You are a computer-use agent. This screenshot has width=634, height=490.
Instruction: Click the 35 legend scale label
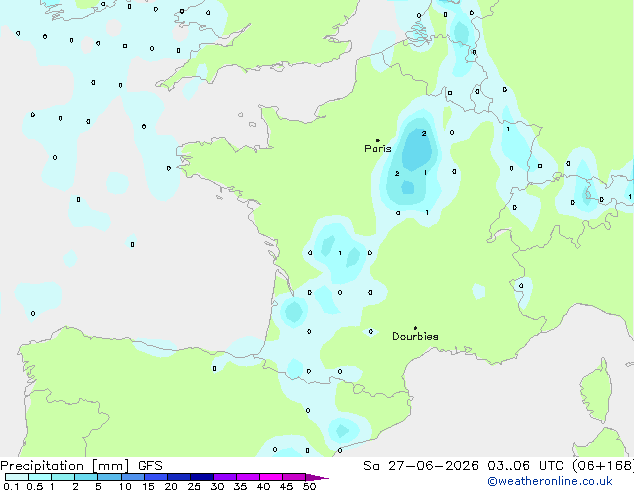coord(240,486)
